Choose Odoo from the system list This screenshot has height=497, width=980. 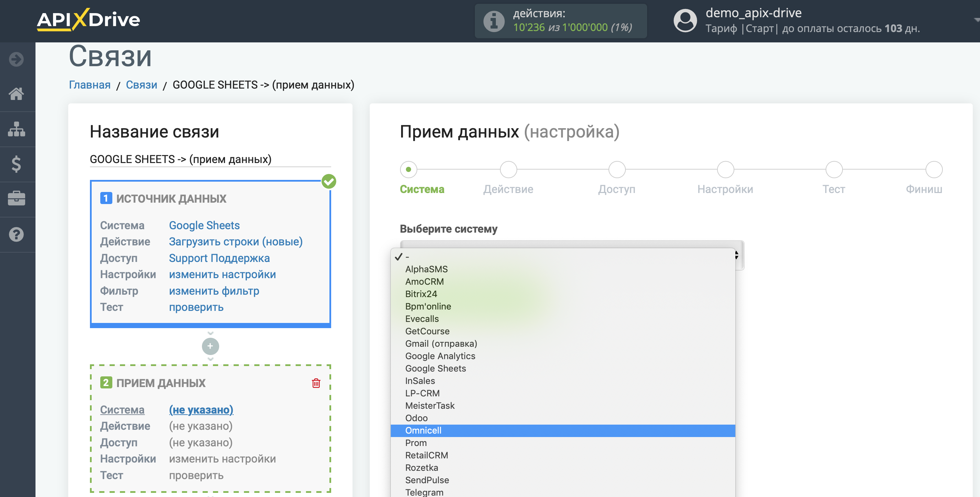563,418
